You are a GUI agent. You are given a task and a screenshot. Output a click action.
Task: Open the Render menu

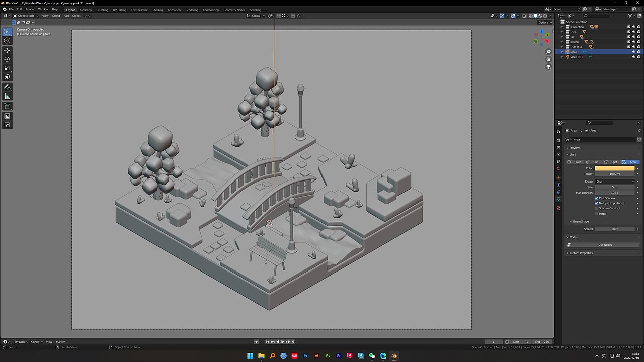pos(30,9)
